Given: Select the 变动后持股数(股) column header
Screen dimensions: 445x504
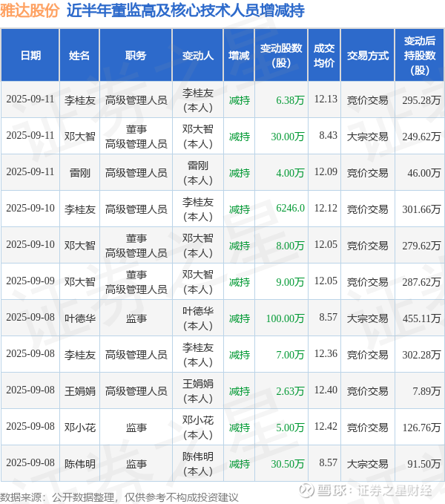Looking at the screenshot, I should point(419,55).
